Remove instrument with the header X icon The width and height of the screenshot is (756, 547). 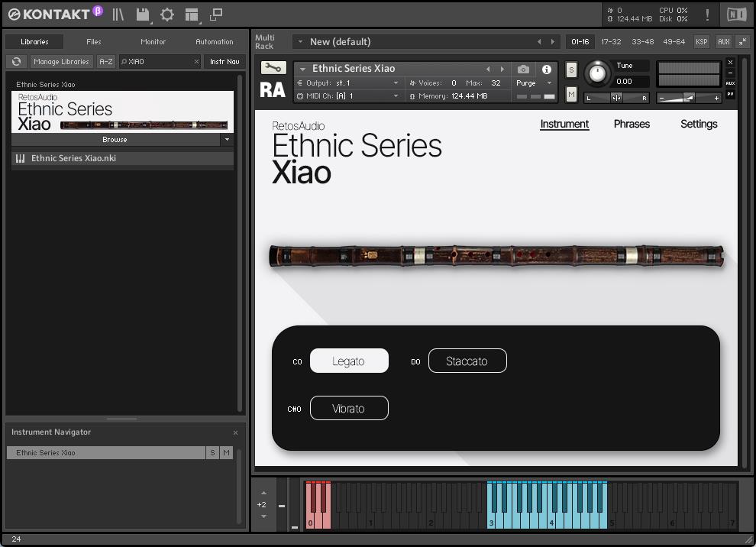click(731, 62)
